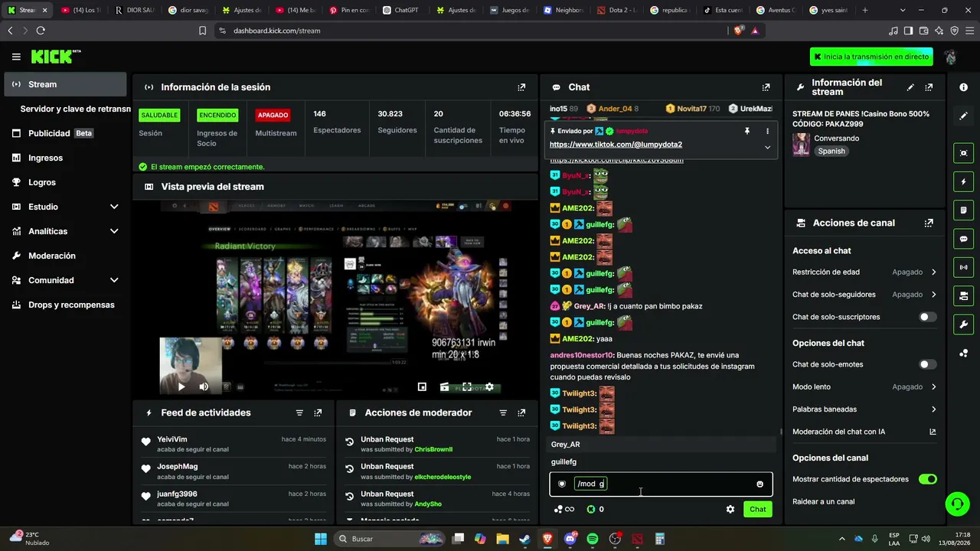Open the profile avatar menu
This screenshot has height=551, width=980.
click(950, 57)
